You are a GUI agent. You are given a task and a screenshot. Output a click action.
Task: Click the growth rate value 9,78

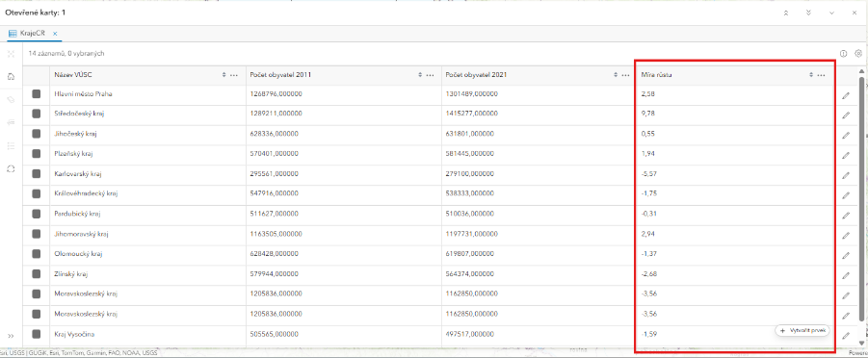pos(648,114)
